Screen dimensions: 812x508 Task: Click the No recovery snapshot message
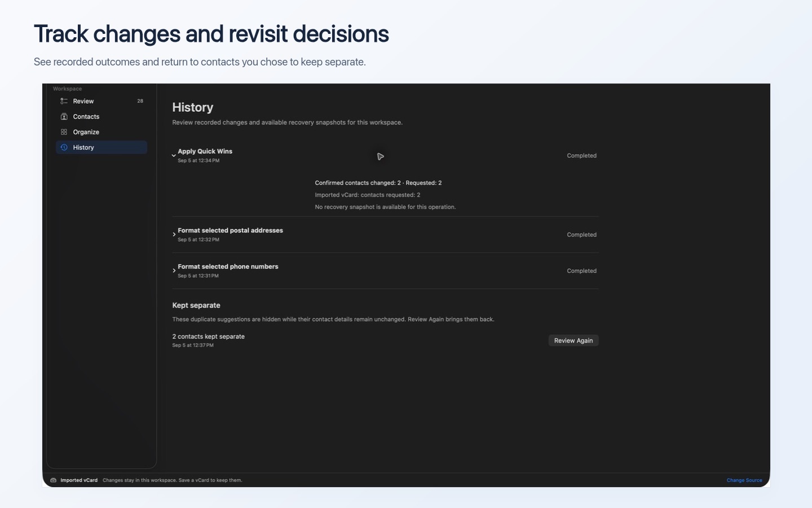click(385, 207)
